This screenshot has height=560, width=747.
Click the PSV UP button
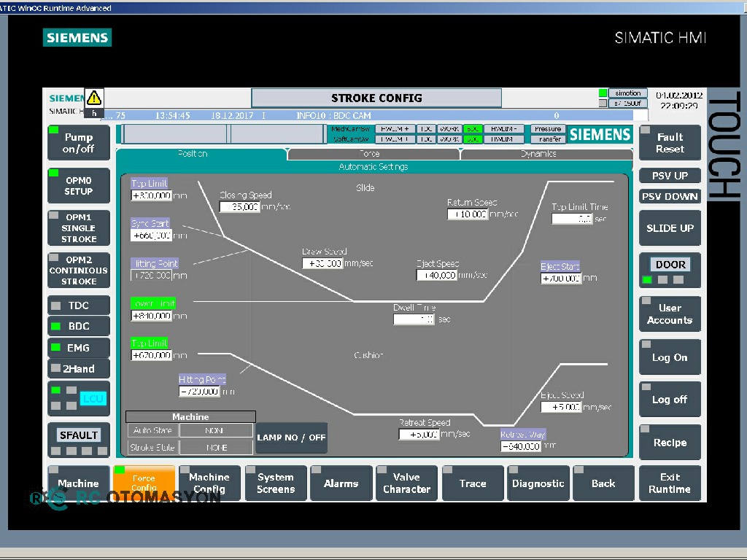670,176
